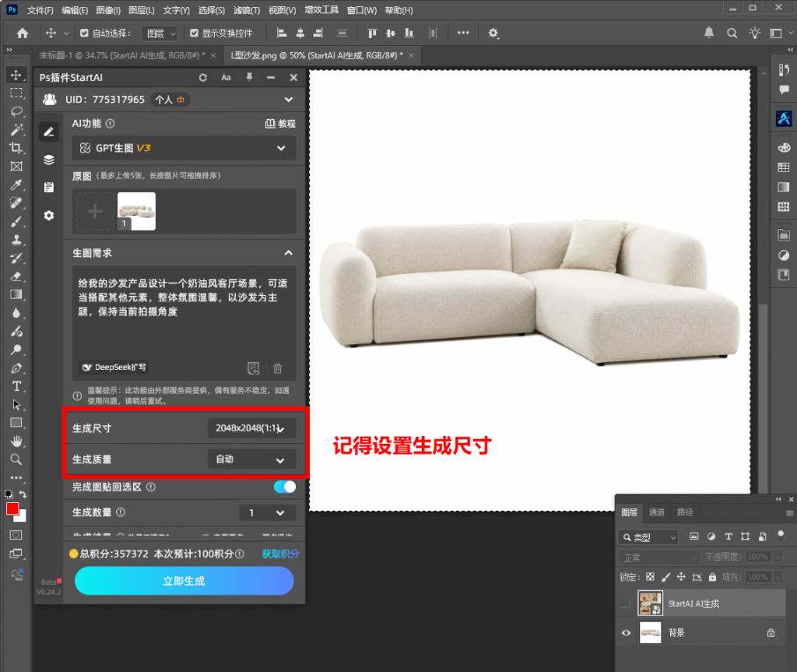Switch to the 通道 tab
The image size is (797, 672).
656,512
